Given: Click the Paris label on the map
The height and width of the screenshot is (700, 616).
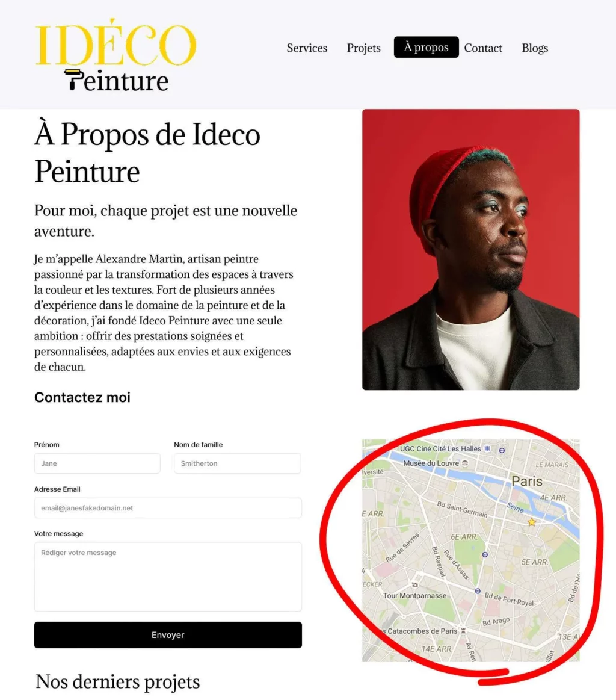Looking at the screenshot, I should point(527,482).
